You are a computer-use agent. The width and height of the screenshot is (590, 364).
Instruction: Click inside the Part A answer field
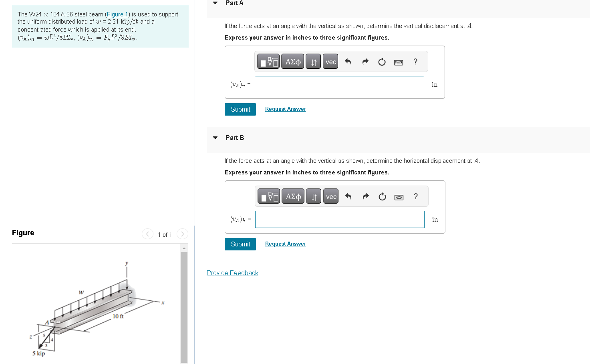tap(339, 84)
